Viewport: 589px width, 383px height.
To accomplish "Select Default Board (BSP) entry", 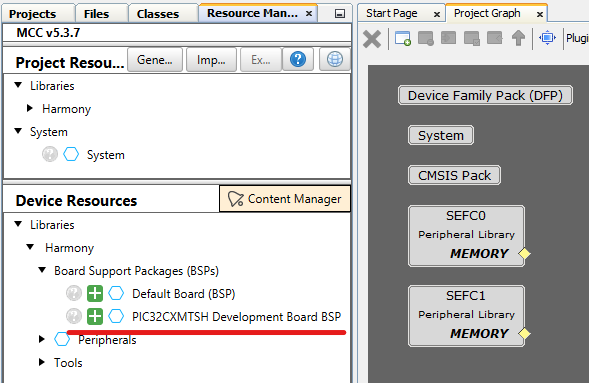I will [183, 294].
